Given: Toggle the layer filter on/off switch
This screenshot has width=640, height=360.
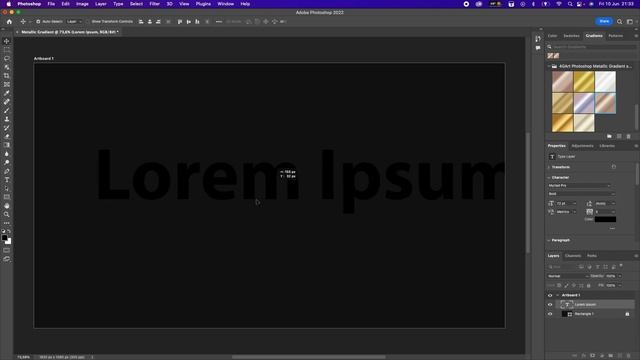Looking at the screenshot, I should tap(621, 266).
